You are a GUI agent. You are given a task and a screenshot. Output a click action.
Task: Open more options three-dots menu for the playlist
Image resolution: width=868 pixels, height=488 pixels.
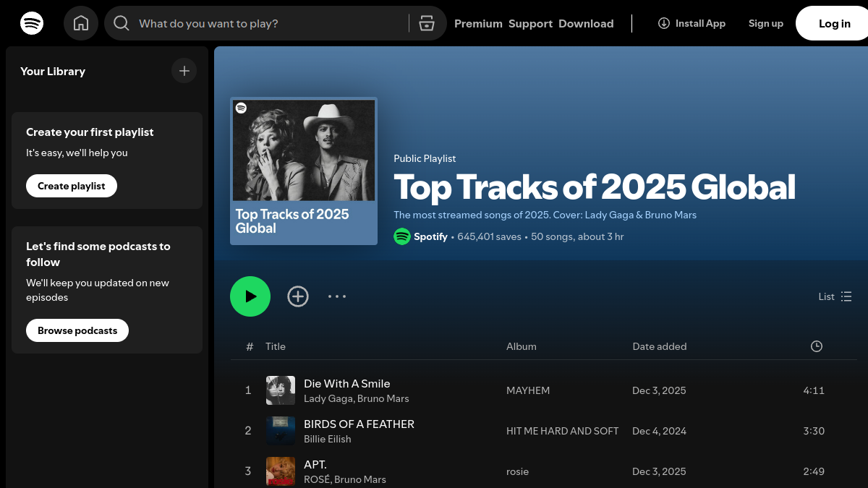tap(337, 296)
